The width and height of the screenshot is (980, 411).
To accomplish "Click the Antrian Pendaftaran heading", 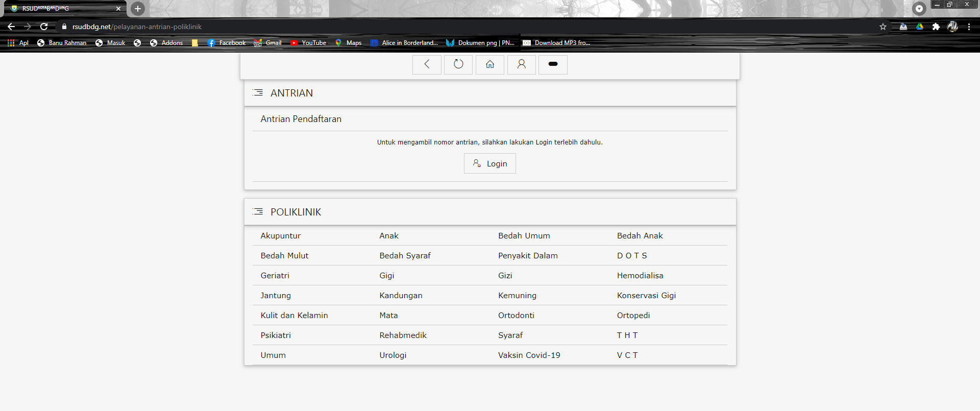I will pyautogui.click(x=301, y=119).
